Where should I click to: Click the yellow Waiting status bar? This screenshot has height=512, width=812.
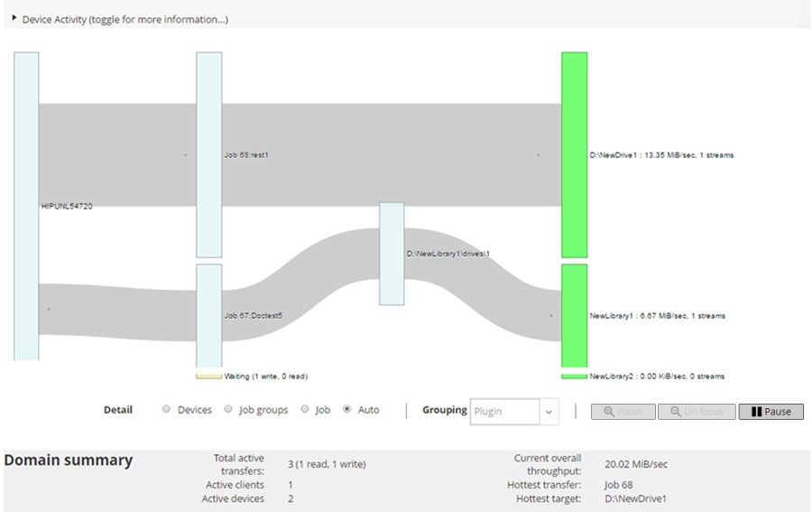pyautogui.click(x=208, y=377)
